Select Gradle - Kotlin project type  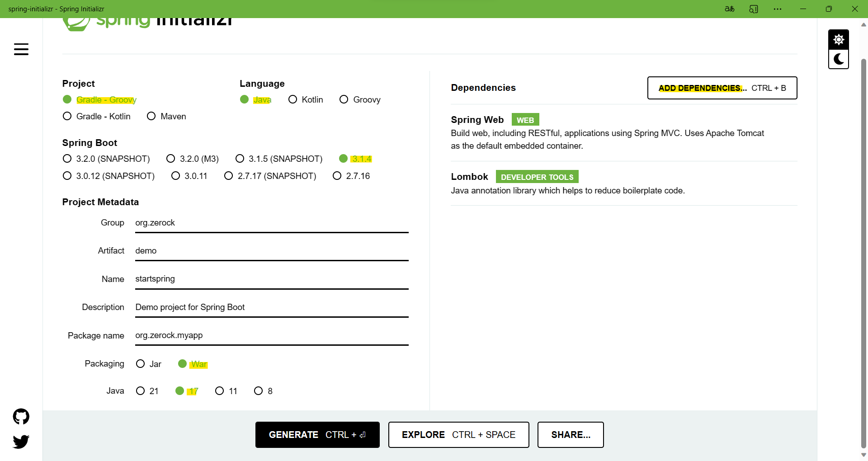click(x=97, y=116)
